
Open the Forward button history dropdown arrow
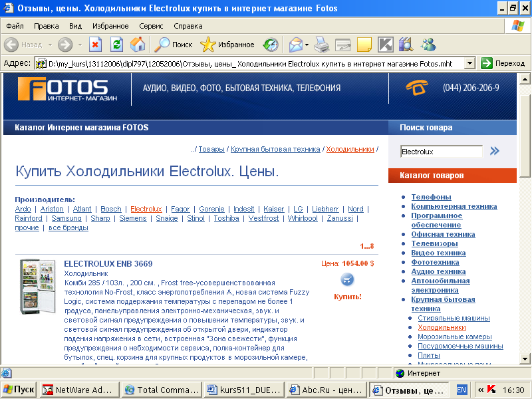(80, 45)
